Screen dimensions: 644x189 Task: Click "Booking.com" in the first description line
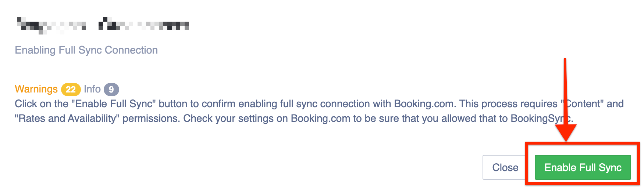pyautogui.click(x=423, y=104)
